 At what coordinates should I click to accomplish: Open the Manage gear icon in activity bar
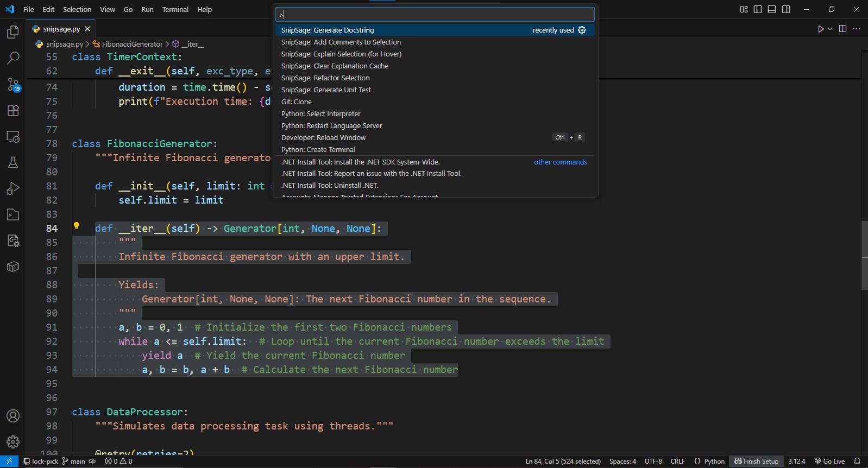point(13,442)
